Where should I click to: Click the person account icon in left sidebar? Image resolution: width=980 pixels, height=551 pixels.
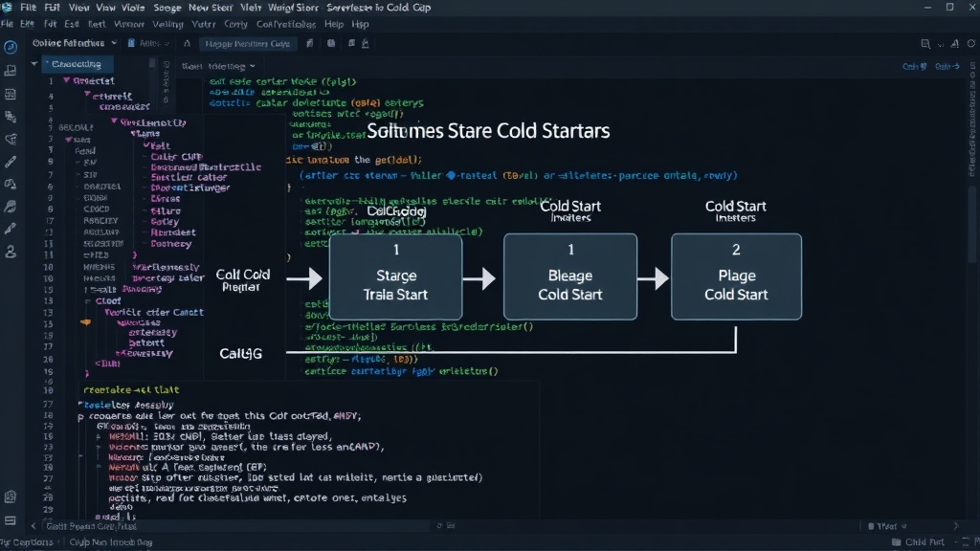click(11, 252)
